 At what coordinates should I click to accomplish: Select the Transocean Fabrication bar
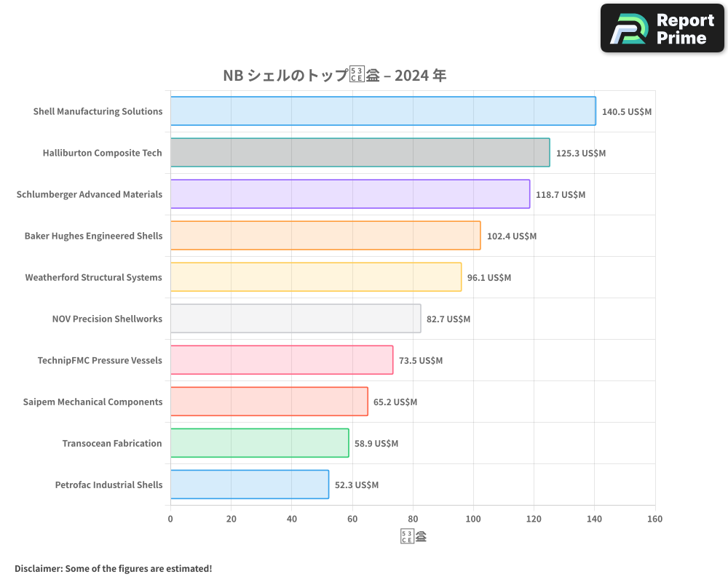260,443
